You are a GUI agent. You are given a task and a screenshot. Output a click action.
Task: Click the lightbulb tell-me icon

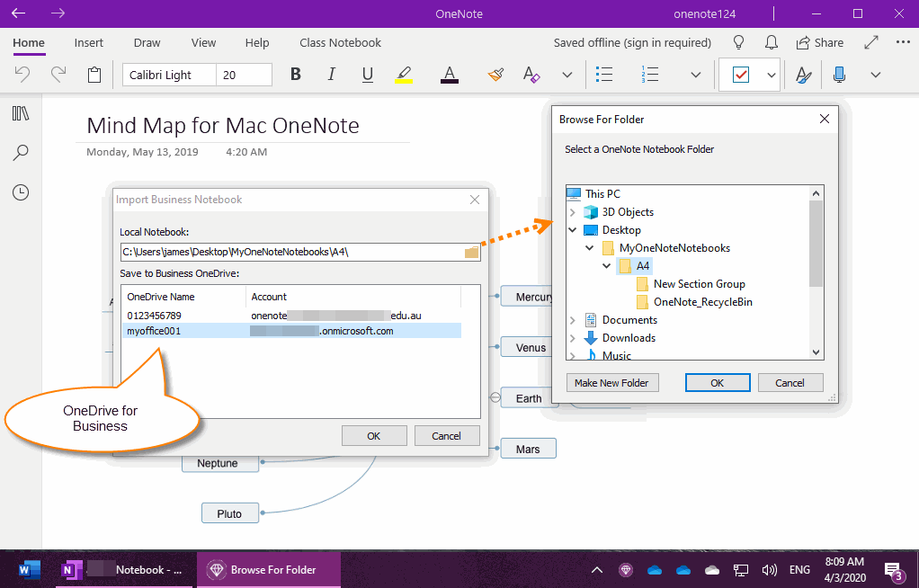pyautogui.click(x=738, y=42)
